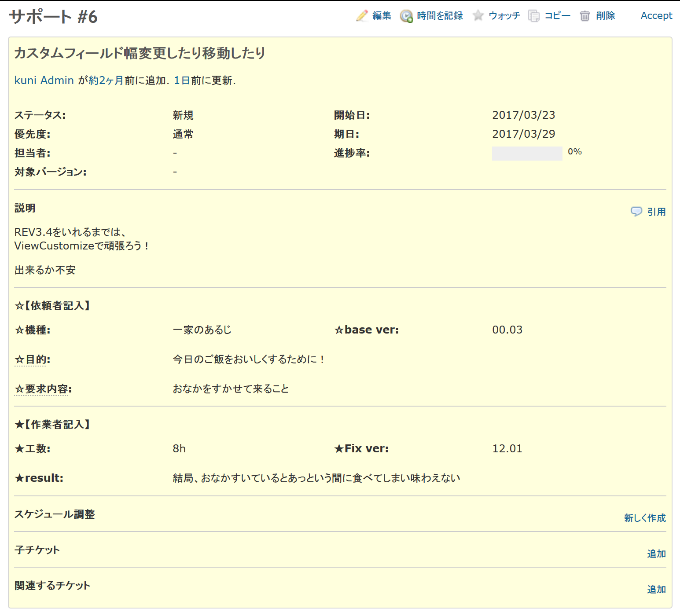The width and height of the screenshot is (680, 616).
Task: Click the Accept link at top right
Action: click(x=656, y=15)
